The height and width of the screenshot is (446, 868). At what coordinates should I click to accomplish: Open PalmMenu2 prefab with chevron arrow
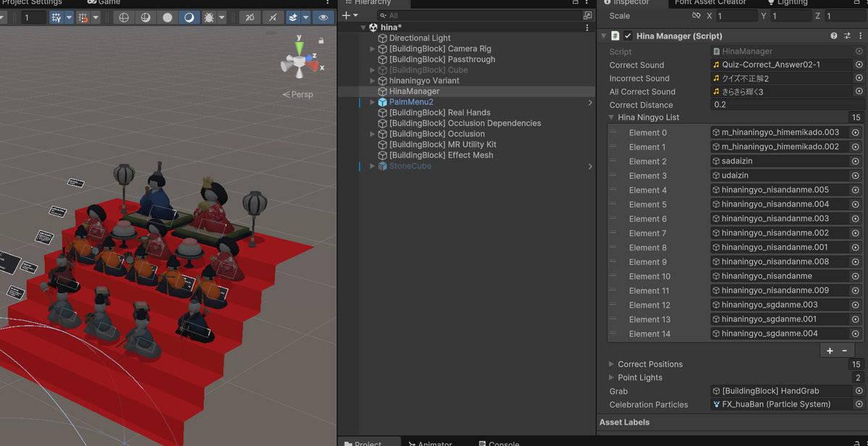click(590, 102)
